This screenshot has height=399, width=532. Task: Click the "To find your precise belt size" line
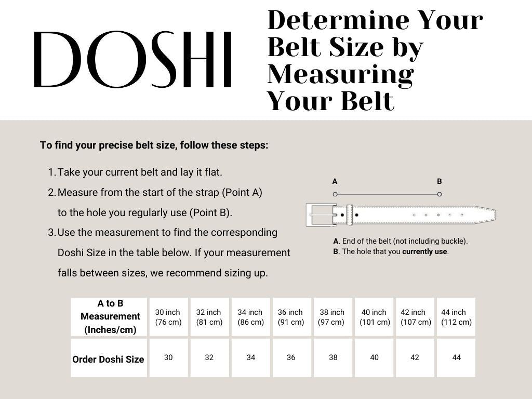154,145
